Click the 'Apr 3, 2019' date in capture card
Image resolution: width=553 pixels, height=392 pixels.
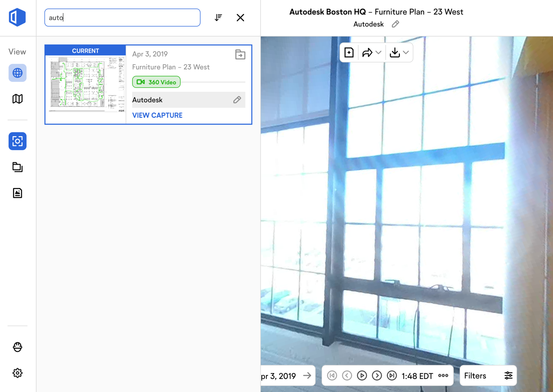tap(150, 54)
